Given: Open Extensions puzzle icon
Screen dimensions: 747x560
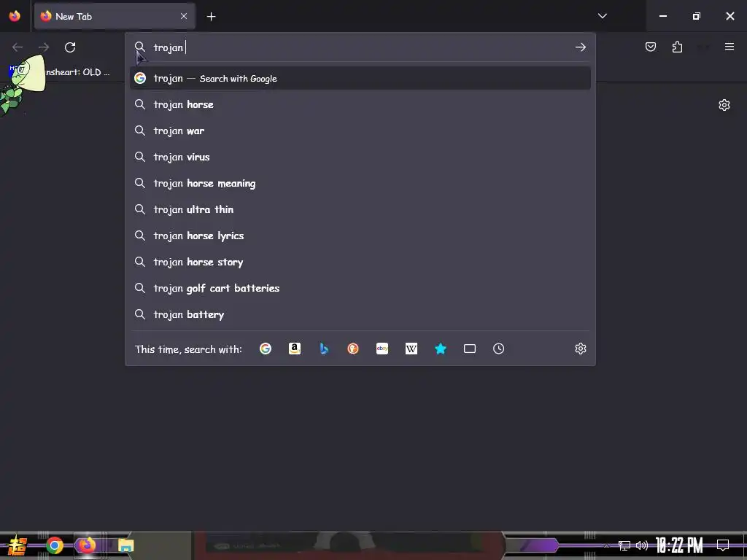Looking at the screenshot, I should click(677, 47).
